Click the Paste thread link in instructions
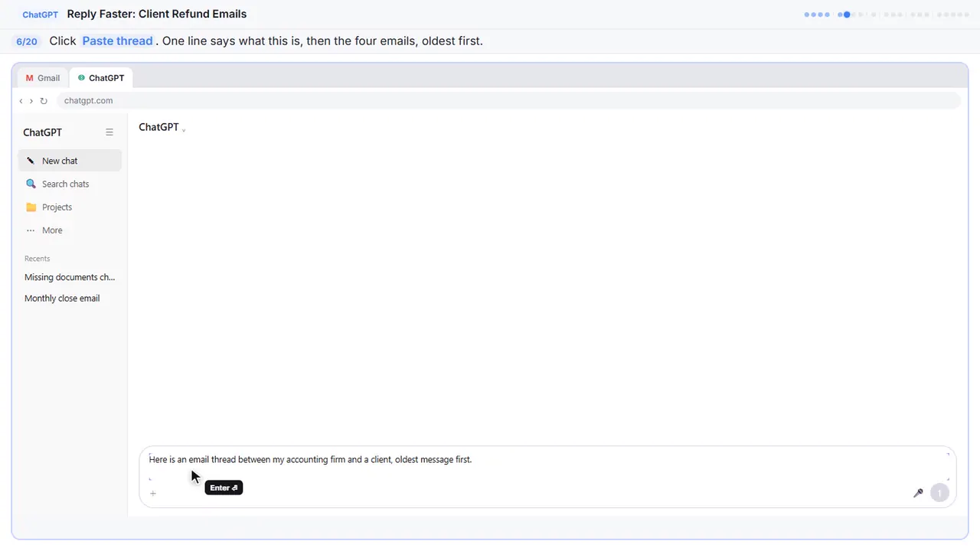The image size is (980, 551). pos(117,41)
